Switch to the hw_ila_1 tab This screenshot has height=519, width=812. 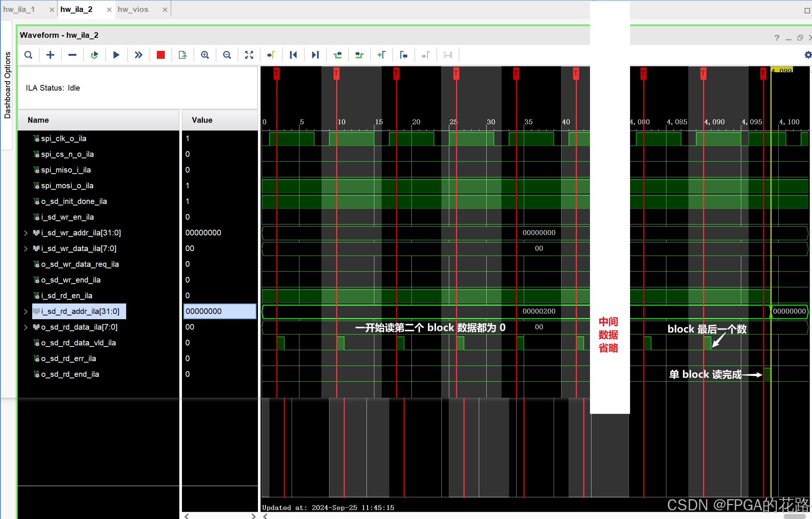point(19,9)
